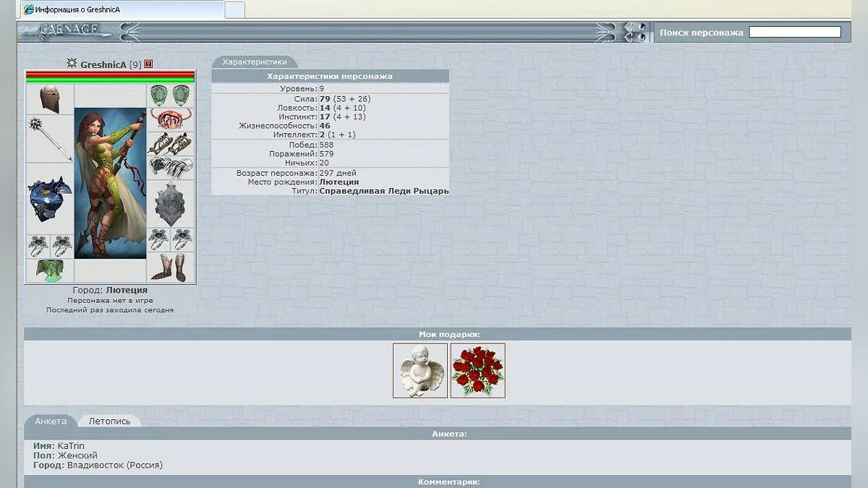The image size is (868, 488).
Task: Click the Владивосток (Россия) city line
Action: coord(98,465)
